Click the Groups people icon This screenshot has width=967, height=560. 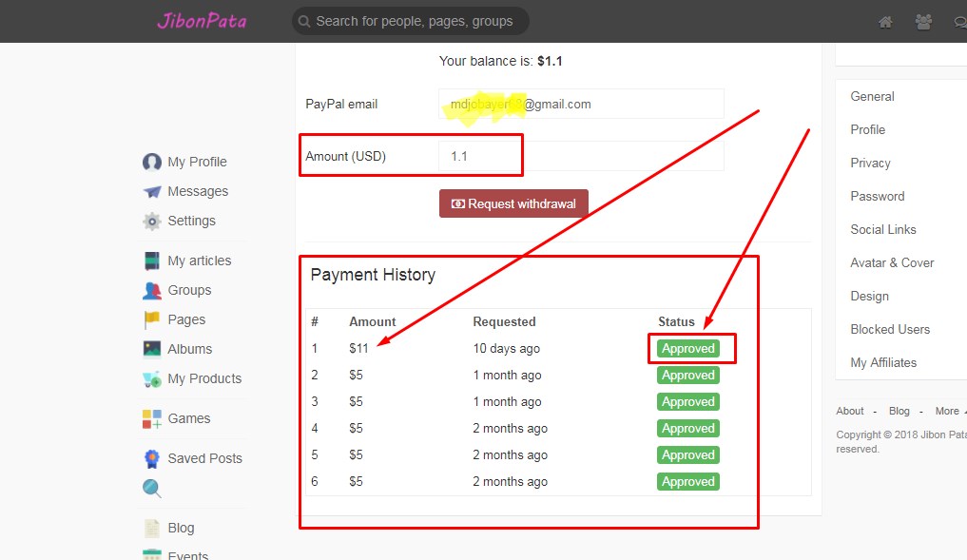[x=152, y=290]
